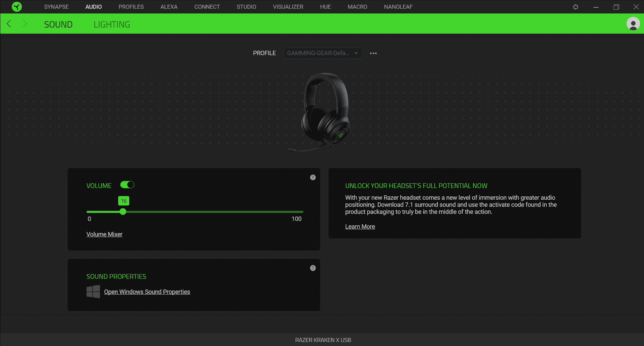Click the UNLOCK YOUR HEADSET'S FULL POTENTIAL heading

click(x=416, y=186)
